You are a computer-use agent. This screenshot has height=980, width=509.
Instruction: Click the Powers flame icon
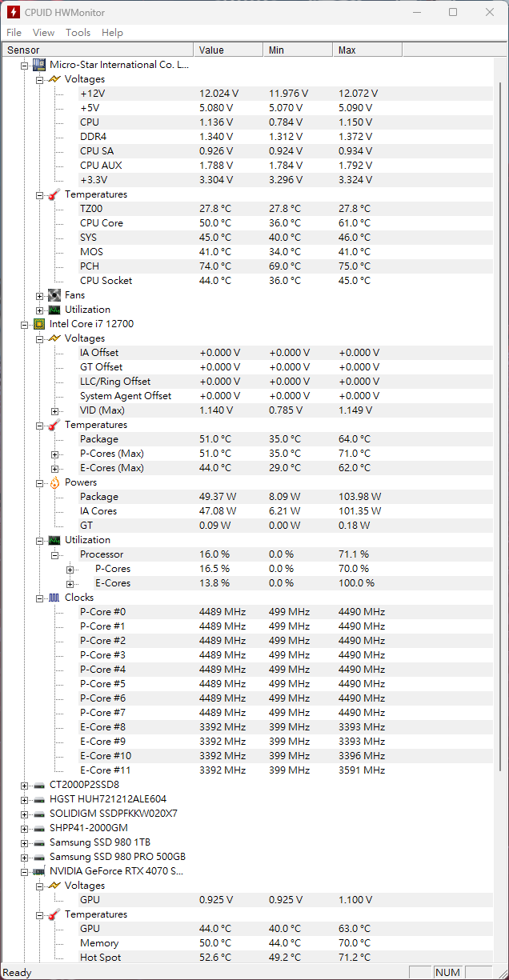point(54,482)
